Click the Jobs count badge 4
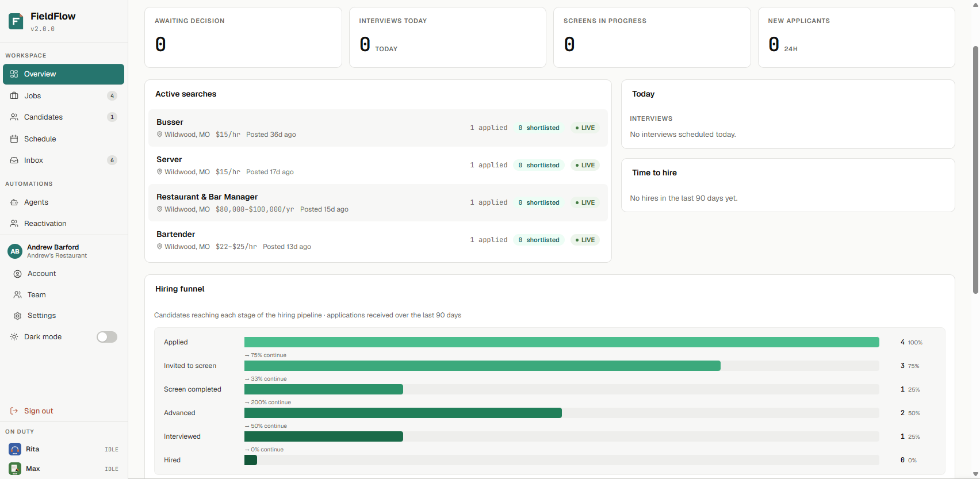Screen dimensions: 980x479 (112, 96)
